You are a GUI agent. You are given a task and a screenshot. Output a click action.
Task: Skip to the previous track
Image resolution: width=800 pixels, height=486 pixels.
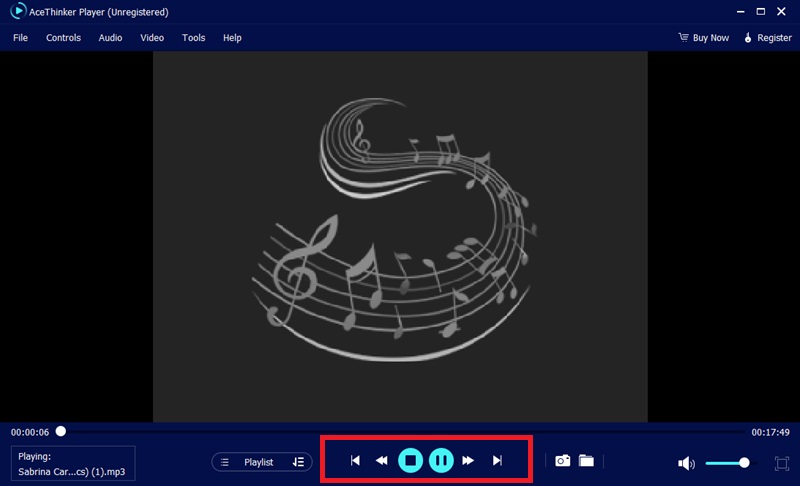[x=355, y=461]
